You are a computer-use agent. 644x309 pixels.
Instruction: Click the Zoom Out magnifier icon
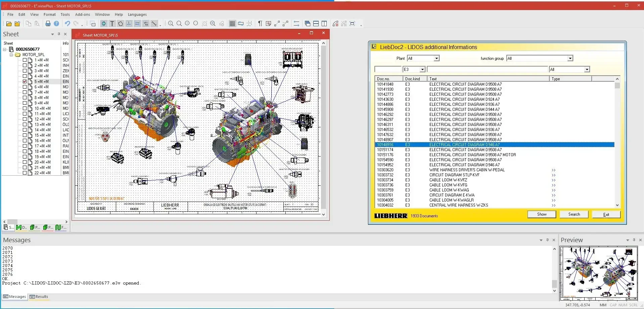(x=179, y=24)
